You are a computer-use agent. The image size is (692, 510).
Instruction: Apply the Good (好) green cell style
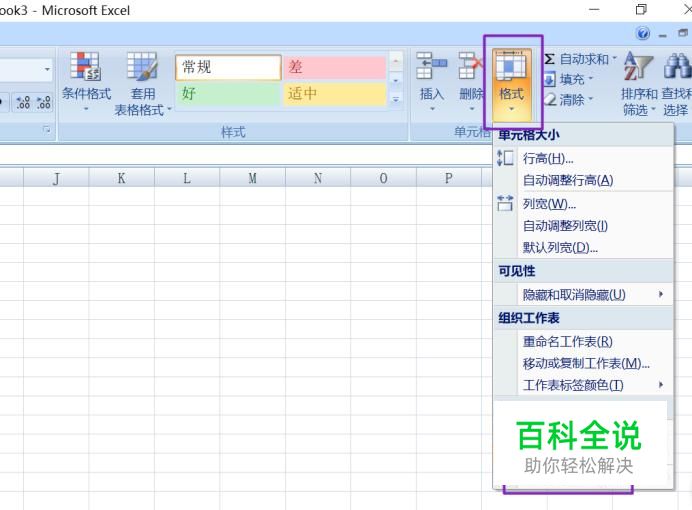(x=228, y=94)
